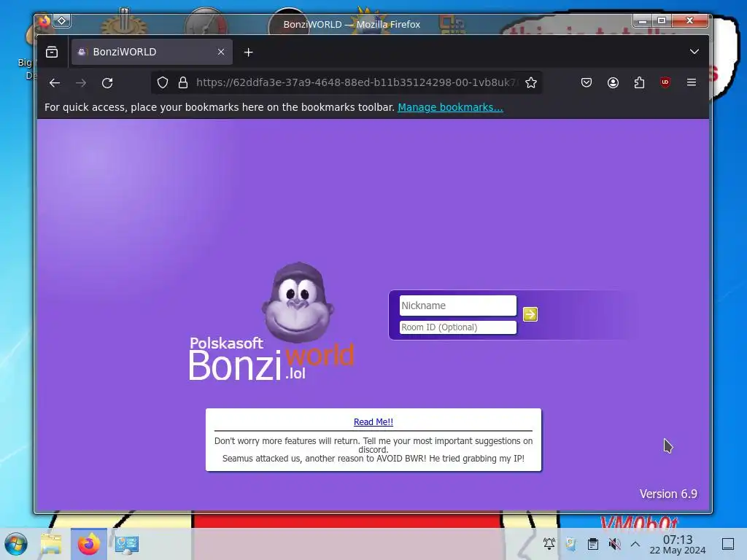747x560 pixels.
Task: Open the system settings taskbar icon
Action: coord(127,544)
